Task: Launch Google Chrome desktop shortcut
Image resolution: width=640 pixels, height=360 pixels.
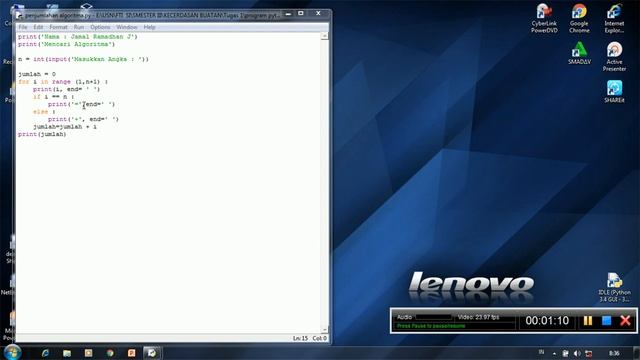Action: point(579,18)
